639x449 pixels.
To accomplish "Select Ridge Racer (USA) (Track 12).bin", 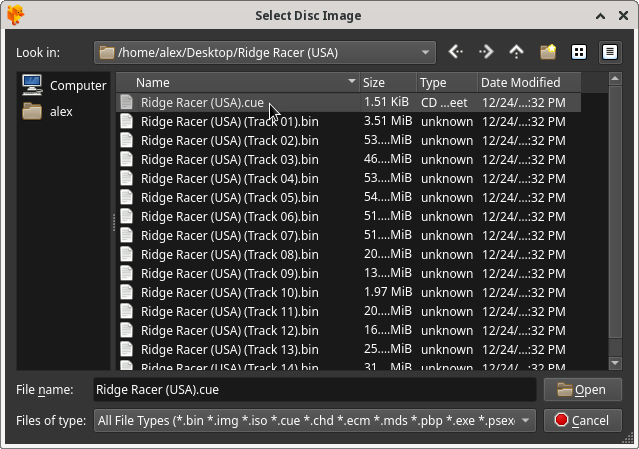I will tap(230, 330).
